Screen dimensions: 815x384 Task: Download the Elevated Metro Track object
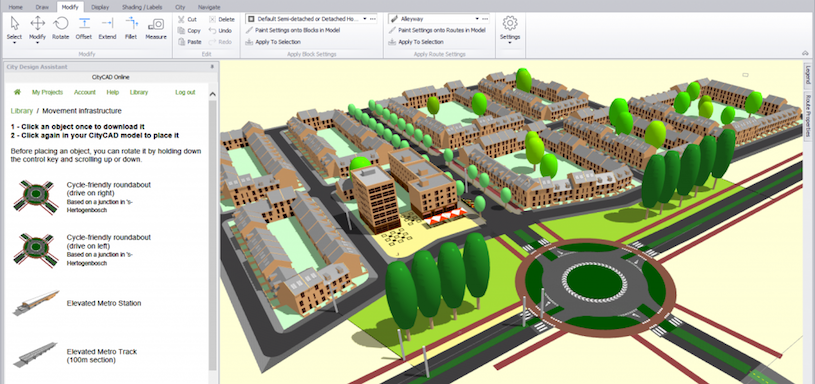click(x=36, y=355)
